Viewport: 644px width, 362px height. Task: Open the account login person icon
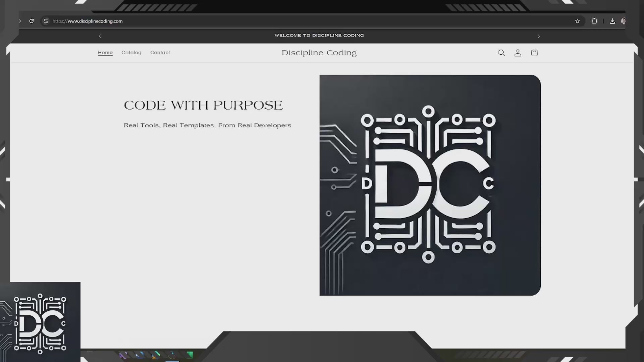(518, 53)
